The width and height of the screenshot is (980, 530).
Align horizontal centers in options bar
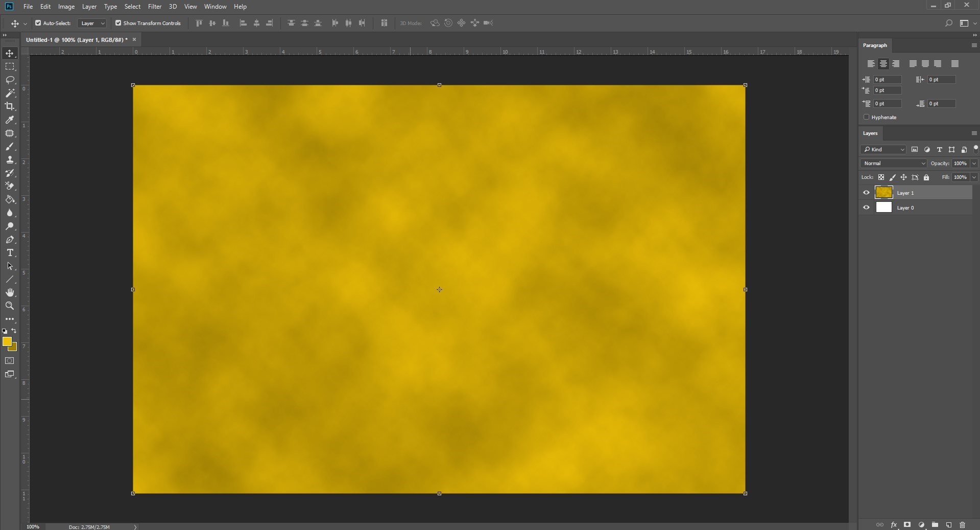[256, 23]
